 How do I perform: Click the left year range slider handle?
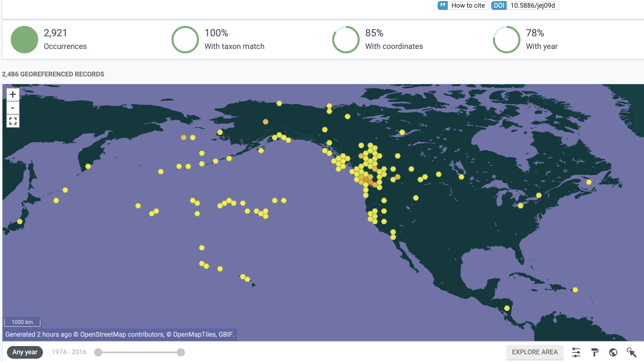pos(98,352)
